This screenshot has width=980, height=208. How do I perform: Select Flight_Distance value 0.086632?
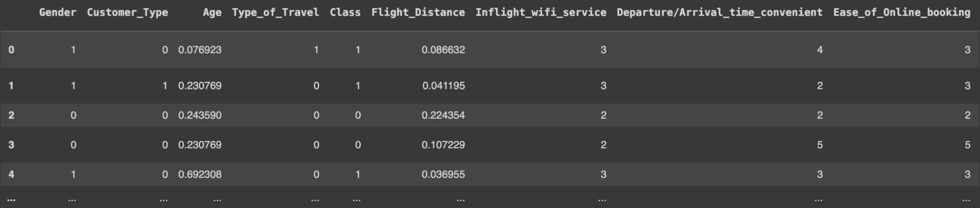(443, 49)
